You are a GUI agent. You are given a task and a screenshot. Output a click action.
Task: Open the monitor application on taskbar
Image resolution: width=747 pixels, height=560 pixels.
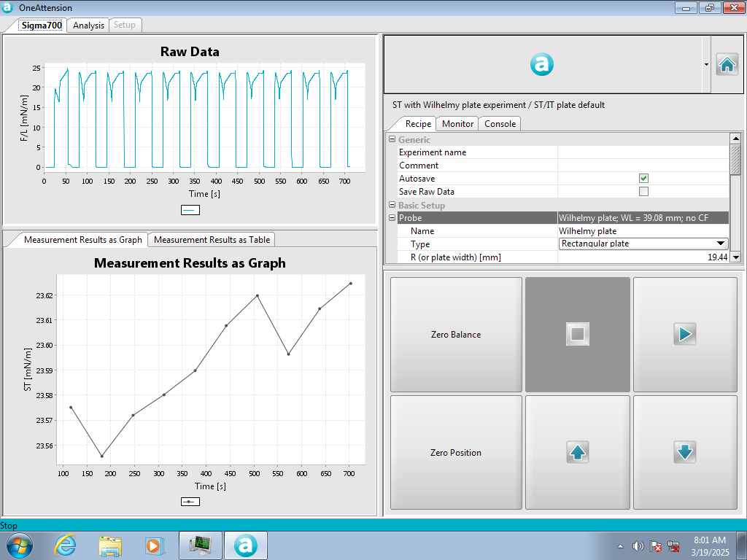(x=200, y=545)
